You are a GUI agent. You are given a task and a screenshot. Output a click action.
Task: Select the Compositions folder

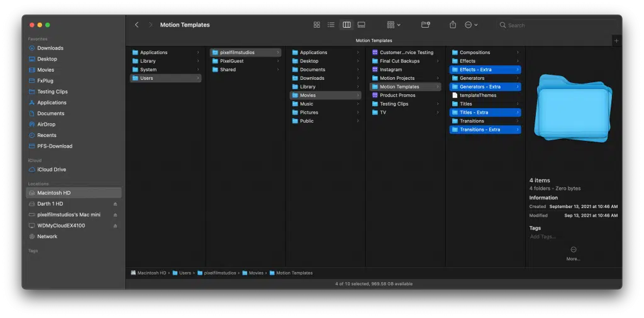click(x=486, y=53)
